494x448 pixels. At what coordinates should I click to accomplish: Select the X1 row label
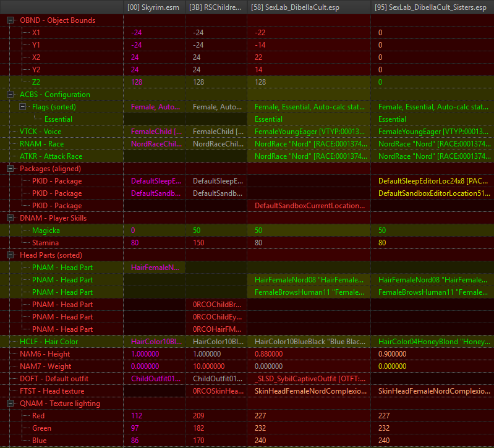[36, 33]
